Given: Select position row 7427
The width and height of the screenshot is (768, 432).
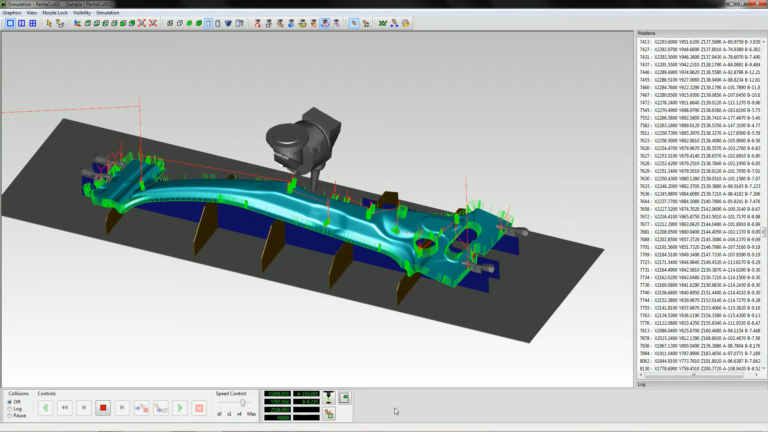Looking at the screenshot, I should point(699,49).
